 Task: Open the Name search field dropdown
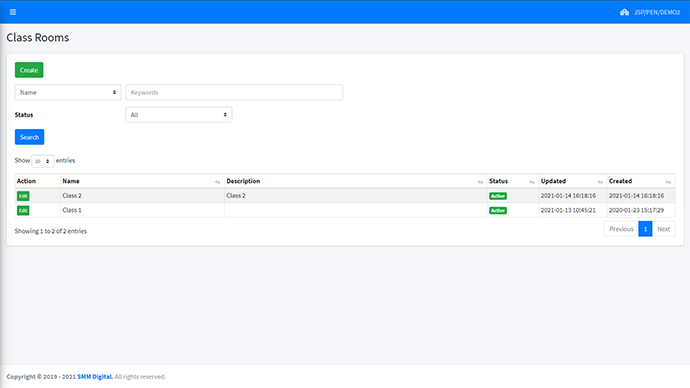68,92
